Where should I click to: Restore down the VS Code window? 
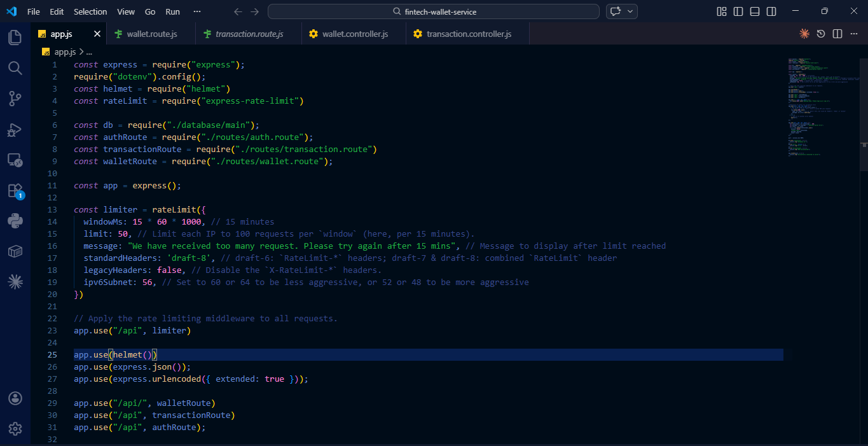[824, 11]
